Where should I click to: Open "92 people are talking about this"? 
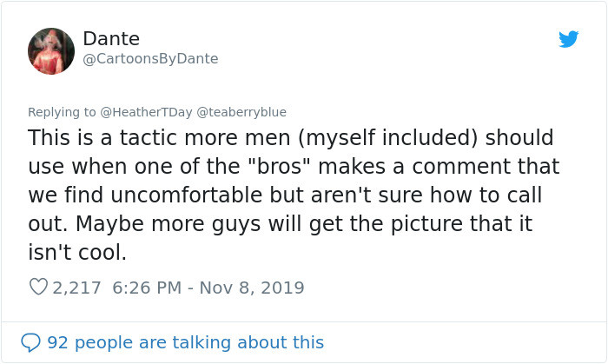click(x=185, y=342)
